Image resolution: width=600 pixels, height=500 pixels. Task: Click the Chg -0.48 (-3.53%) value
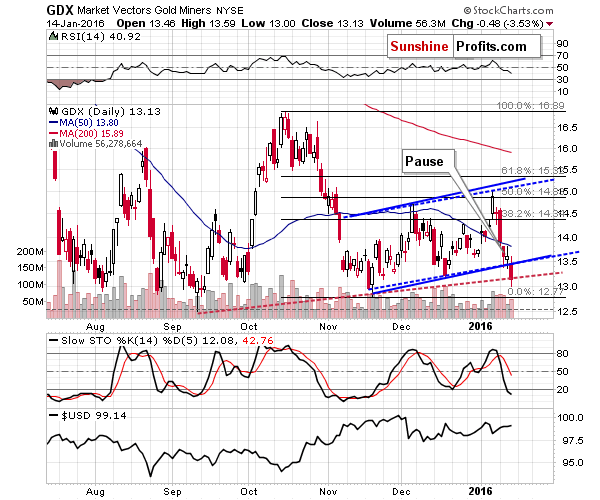pos(497,24)
